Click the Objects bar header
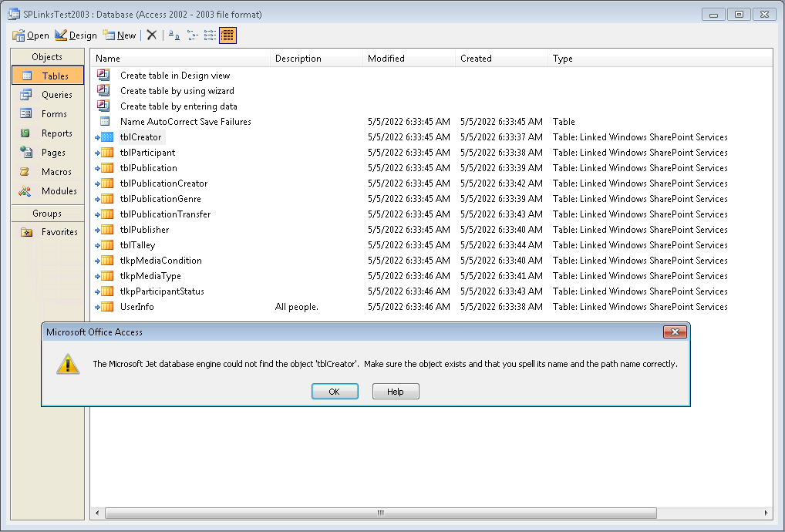 pyautogui.click(x=48, y=56)
